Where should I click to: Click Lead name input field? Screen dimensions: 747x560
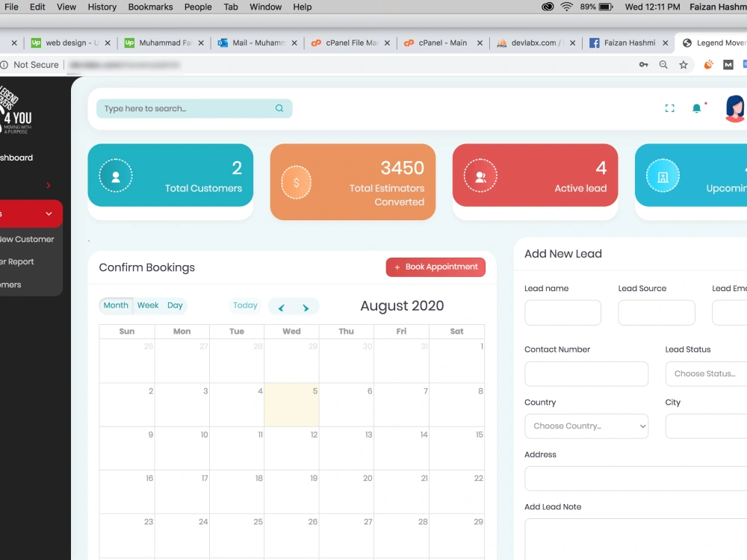point(562,312)
